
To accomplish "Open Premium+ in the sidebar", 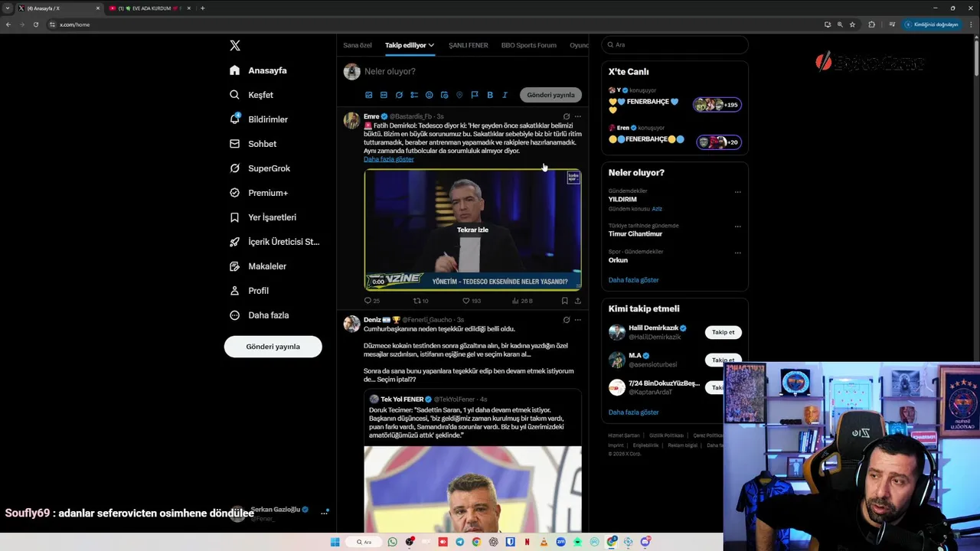I will click(x=259, y=193).
